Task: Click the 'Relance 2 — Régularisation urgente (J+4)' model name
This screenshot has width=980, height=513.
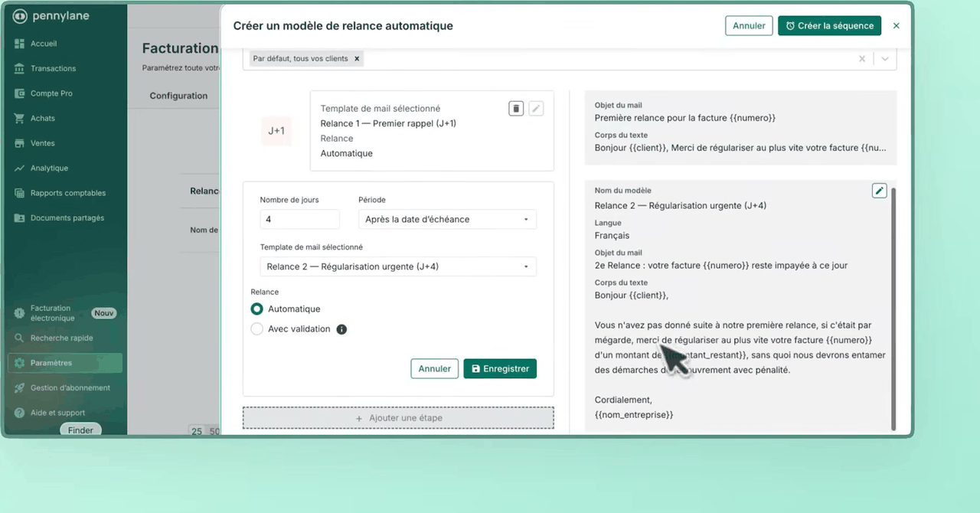Action: (681, 205)
